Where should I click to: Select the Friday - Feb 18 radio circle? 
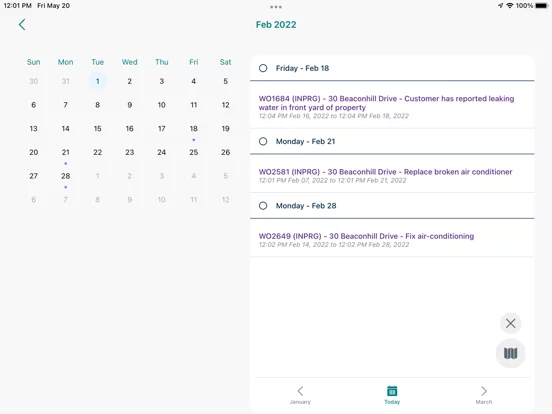(263, 68)
